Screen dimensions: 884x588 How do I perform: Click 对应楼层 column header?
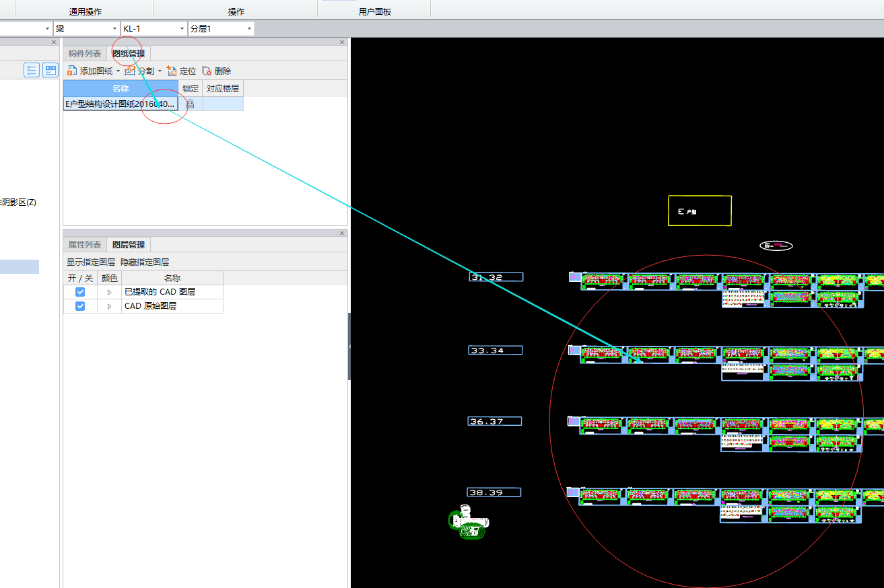[223, 89]
